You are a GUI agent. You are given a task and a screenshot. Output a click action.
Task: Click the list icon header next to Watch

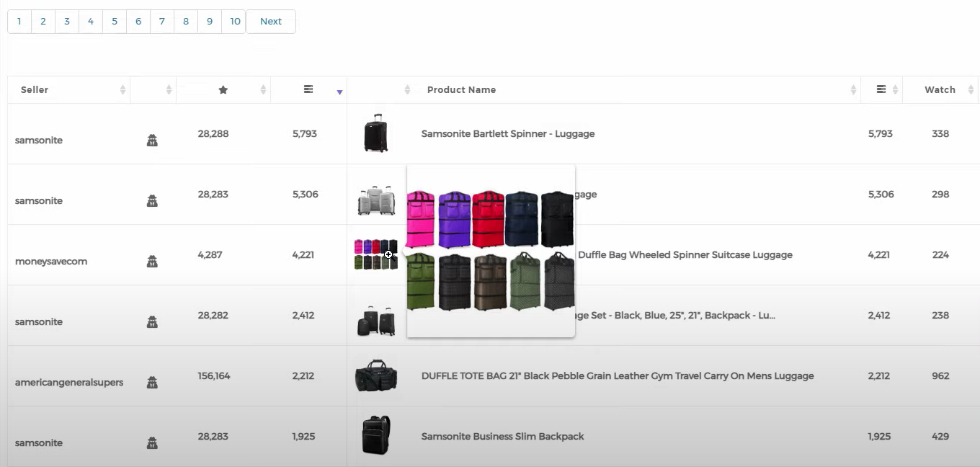tap(881, 89)
